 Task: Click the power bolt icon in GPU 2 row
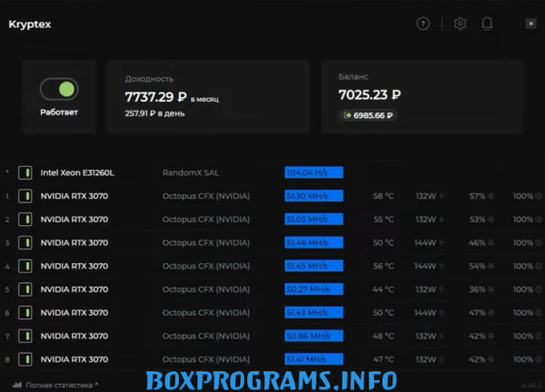441,220
